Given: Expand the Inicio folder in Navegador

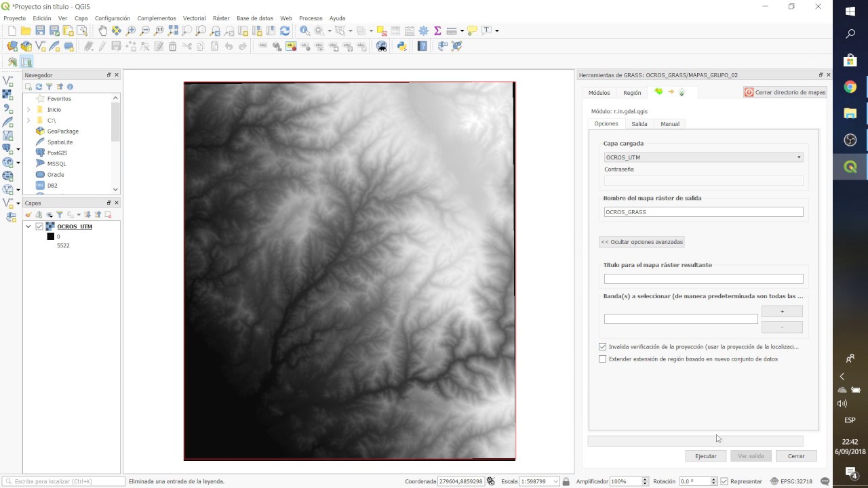Looking at the screenshot, I should coord(28,110).
